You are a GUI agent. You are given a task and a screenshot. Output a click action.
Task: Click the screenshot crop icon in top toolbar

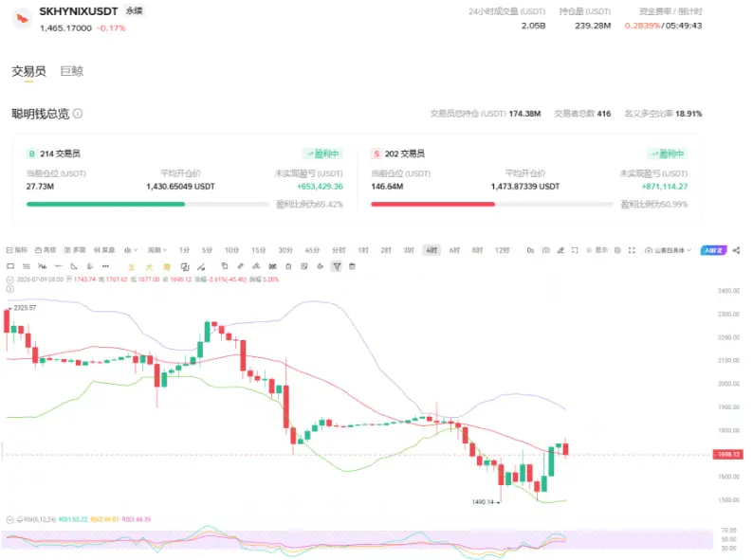575,250
